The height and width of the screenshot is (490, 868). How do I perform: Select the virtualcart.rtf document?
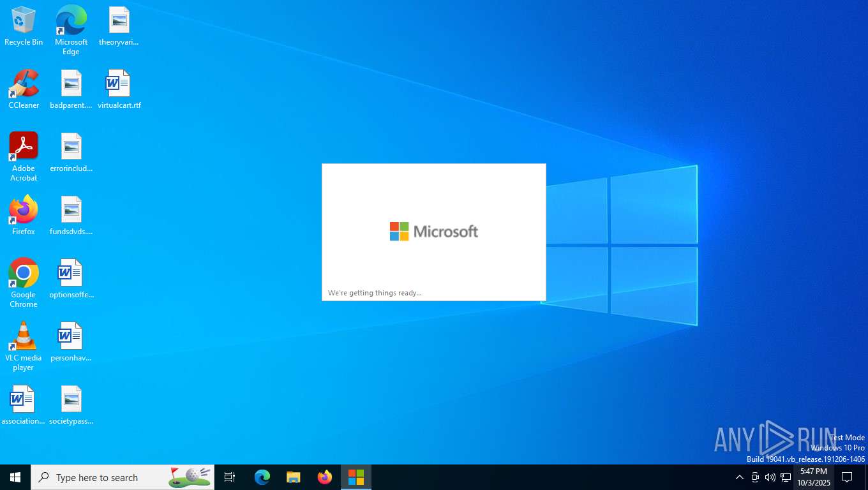pos(119,90)
